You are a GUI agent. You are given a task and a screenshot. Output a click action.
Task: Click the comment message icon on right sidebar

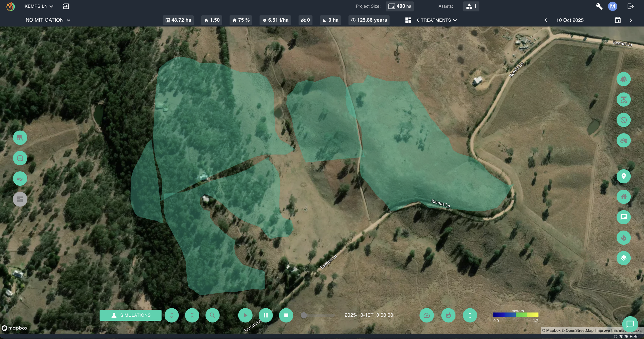(623, 217)
